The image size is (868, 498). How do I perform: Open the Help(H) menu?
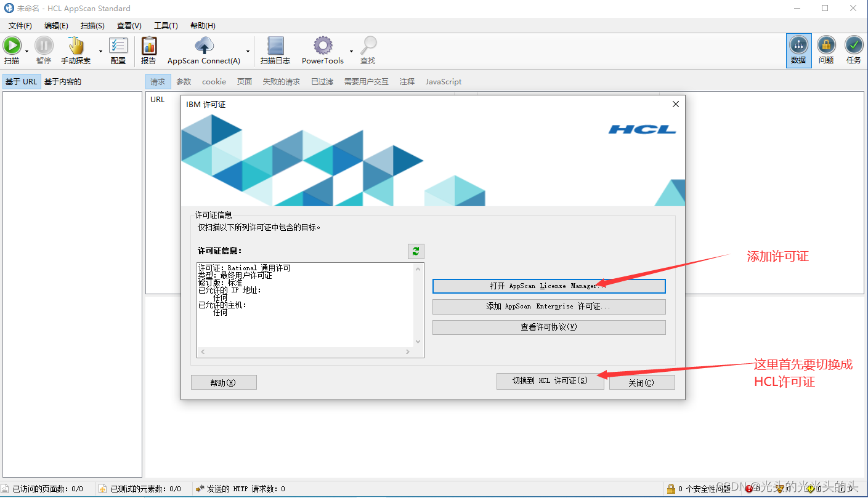[x=203, y=25]
